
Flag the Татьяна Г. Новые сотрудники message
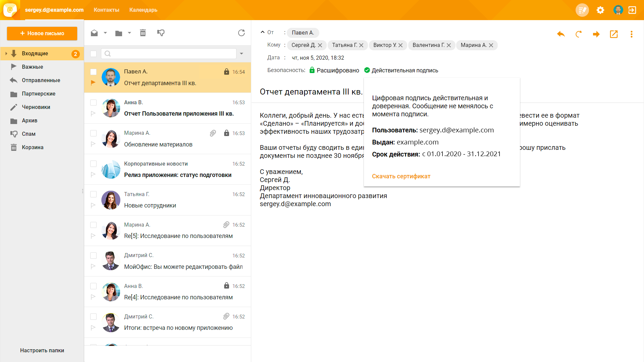point(93,205)
